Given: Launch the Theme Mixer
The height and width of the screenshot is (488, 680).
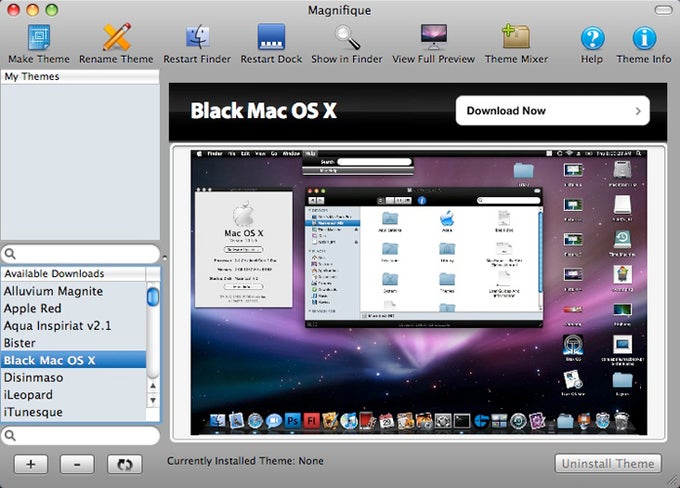Looking at the screenshot, I should [x=517, y=44].
